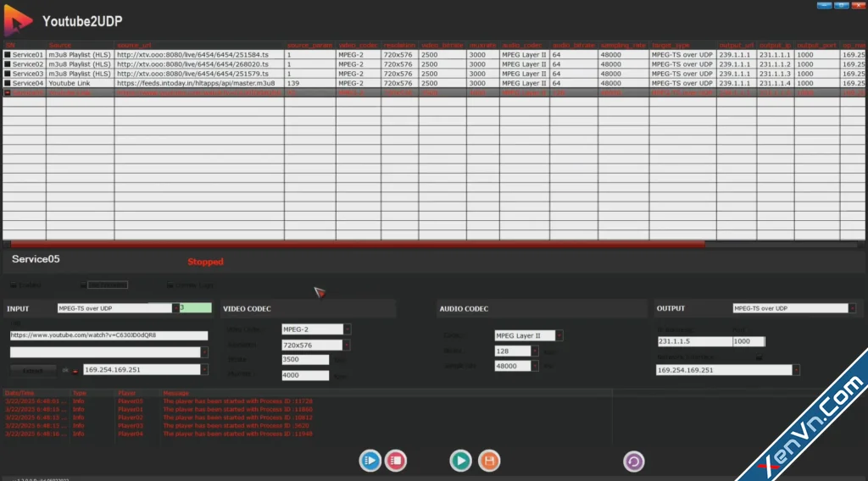868x481 pixels.
Task: Click the source_param cell showing 139
Action: [310, 83]
